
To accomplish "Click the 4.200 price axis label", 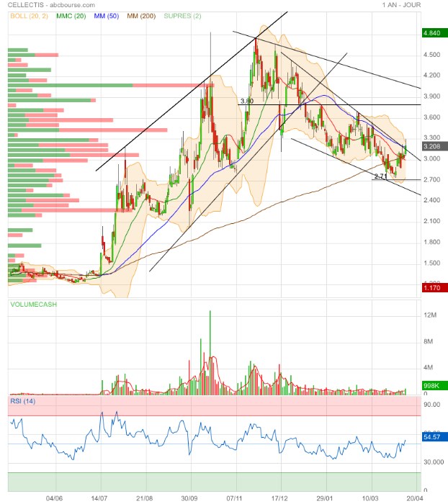I will [432, 75].
